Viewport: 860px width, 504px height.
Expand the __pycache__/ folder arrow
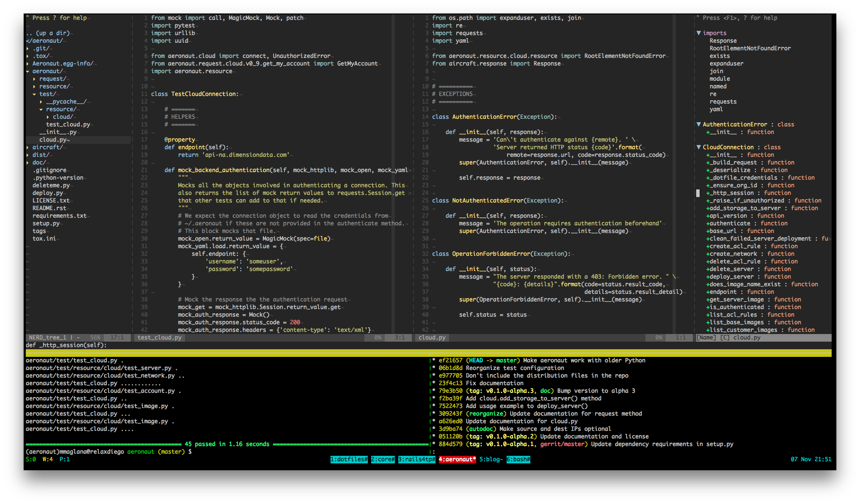(x=41, y=102)
